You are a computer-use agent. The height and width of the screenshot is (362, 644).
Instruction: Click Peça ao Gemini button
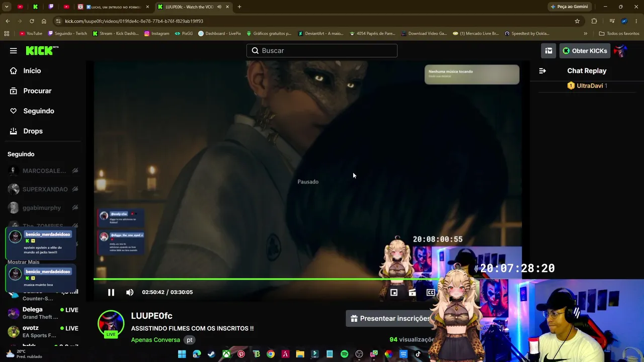(x=569, y=7)
